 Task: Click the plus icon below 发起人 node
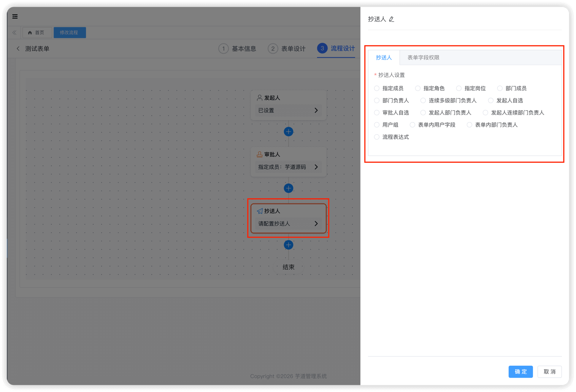click(x=288, y=132)
